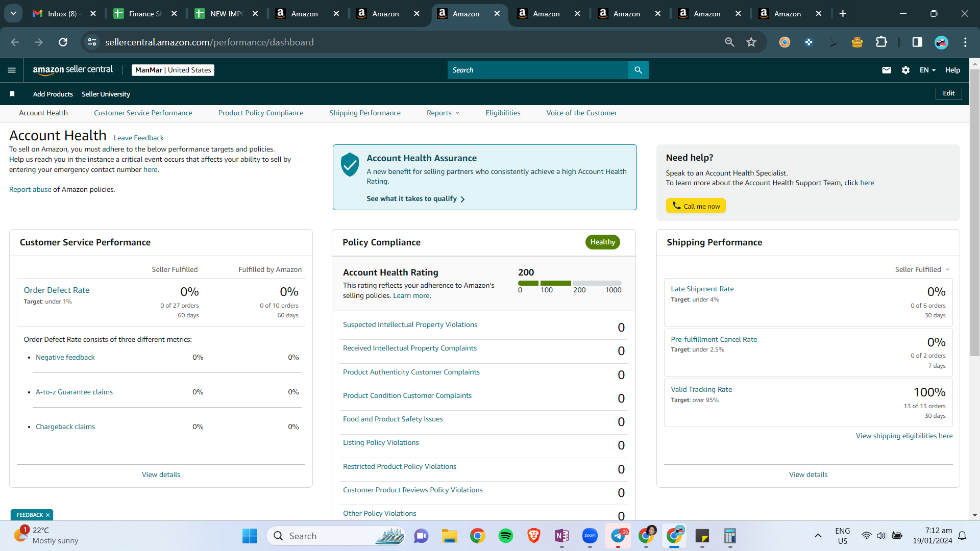Click See what it takes to qualify
The image size is (980, 551).
(415, 198)
